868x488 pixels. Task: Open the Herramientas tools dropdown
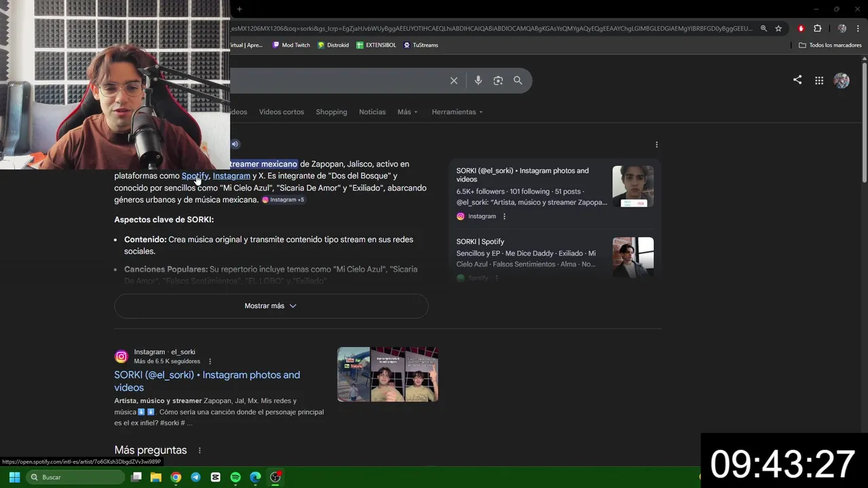(x=457, y=112)
